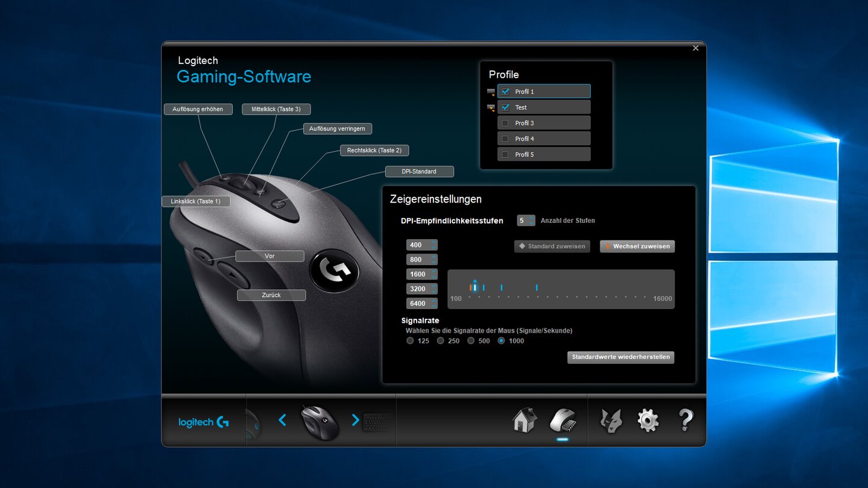Enable the Profil 5 checkbox

click(x=505, y=154)
